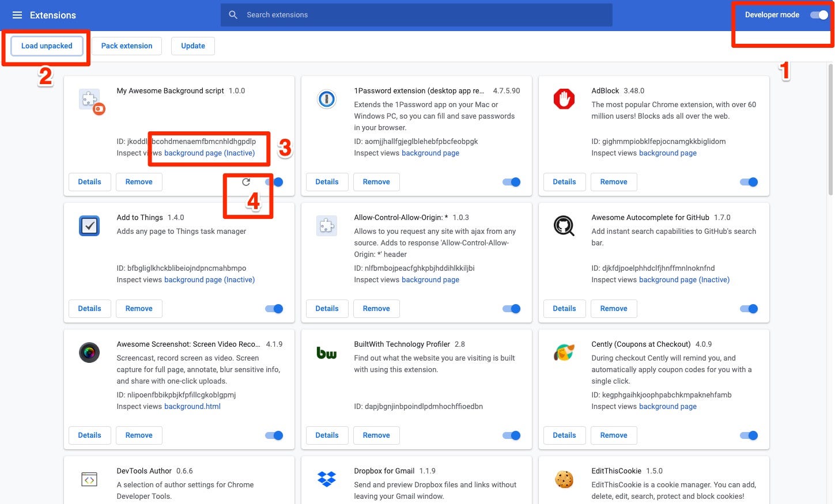Viewport: 835px width, 504px height.
Task: Open Awesome Screenshot background.html link
Action: [x=192, y=407]
